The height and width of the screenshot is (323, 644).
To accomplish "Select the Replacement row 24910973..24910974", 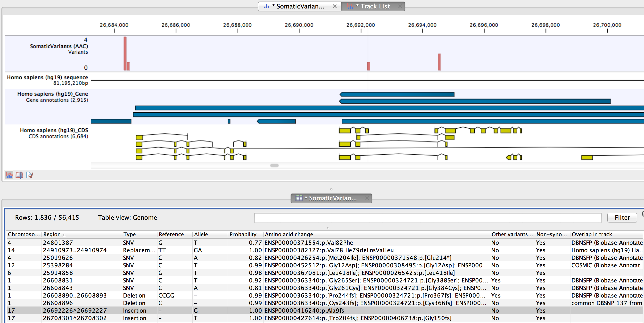I will [324, 250].
